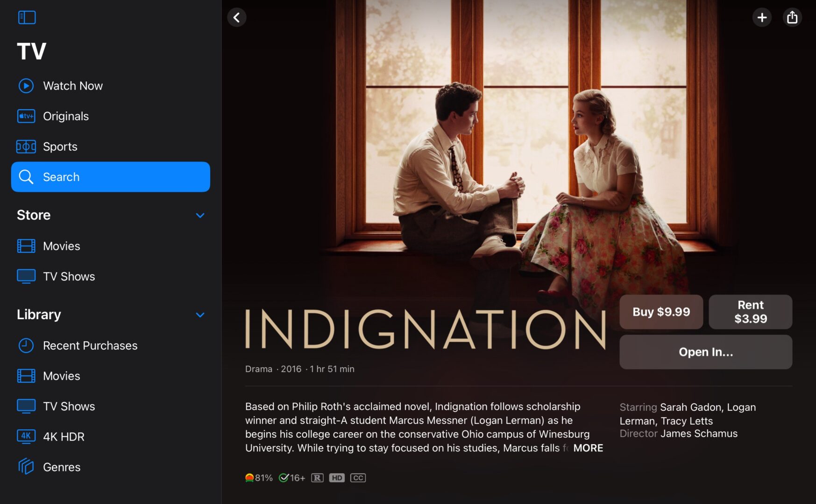Open Recent Purchases clock icon
The image size is (816, 504).
point(26,345)
